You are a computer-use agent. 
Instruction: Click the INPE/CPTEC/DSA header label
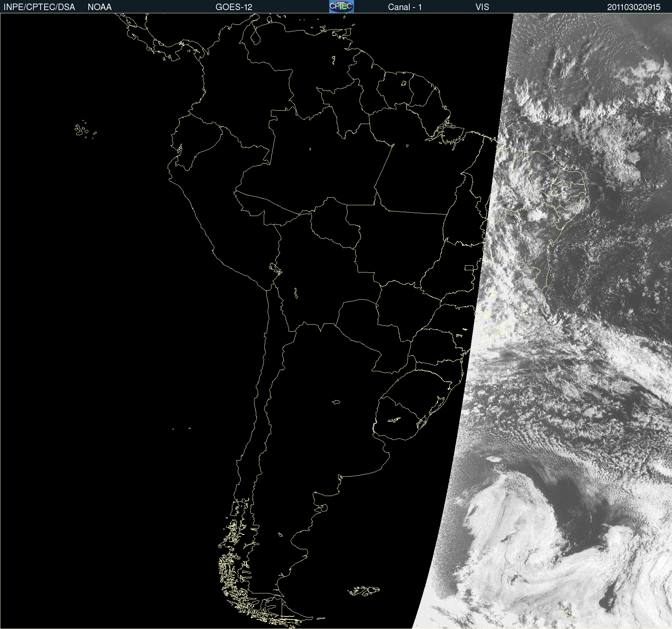pos(39,7)
